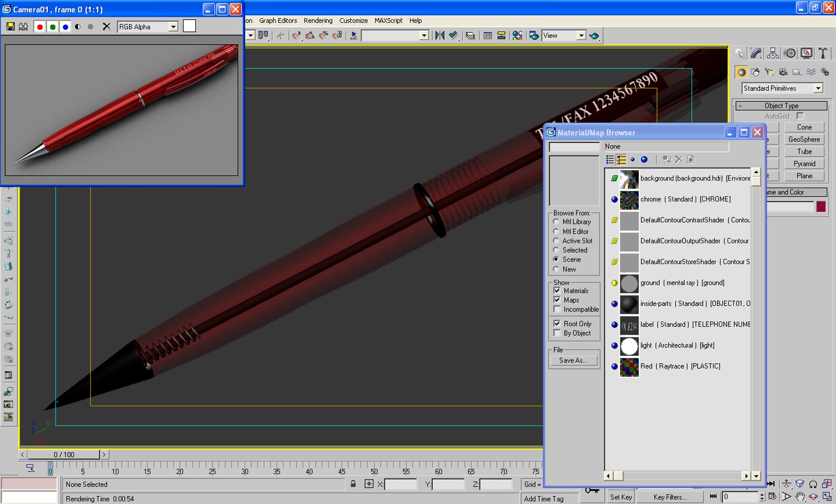Open the Hierarchy command panel tab

click(773, 53)
